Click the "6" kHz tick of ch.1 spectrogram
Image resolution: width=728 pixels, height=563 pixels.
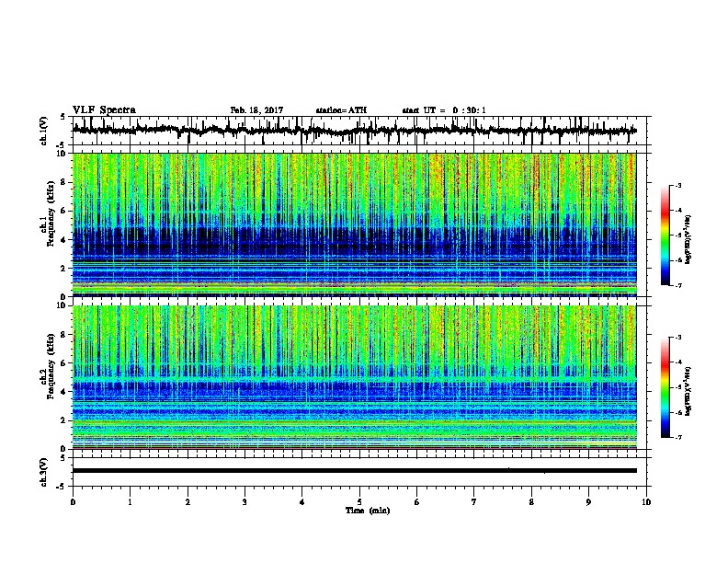[x=63, y=212]
